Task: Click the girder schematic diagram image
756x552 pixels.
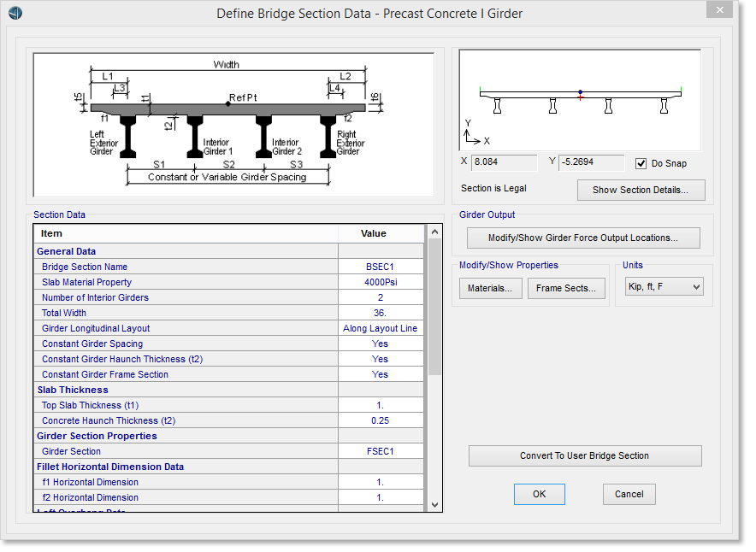Action: click(233, 125)
